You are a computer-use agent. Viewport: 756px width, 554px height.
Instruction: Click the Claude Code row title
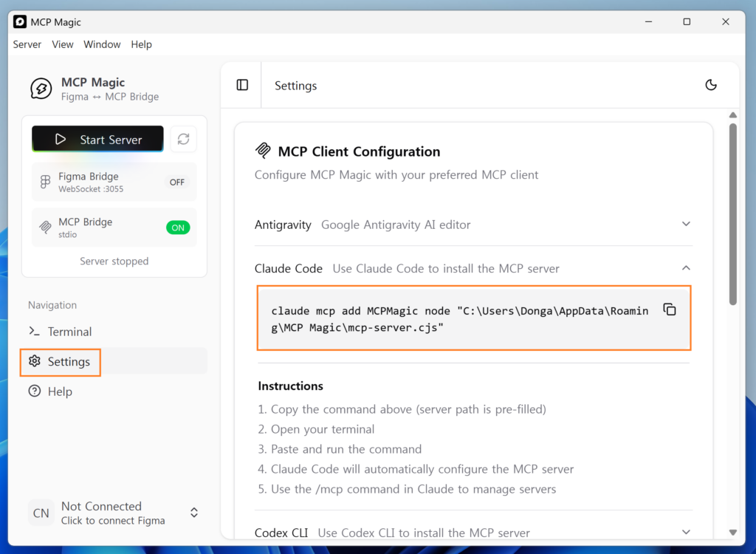pyautogui.click(x=289, y=268)
